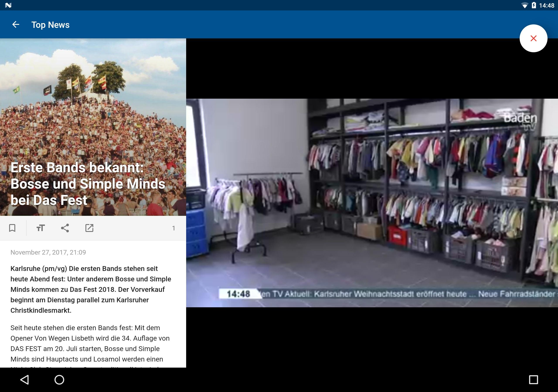The width and height of the screenshot is (558, 392).
Task: Tap the battery status icon
Action: click(534, 5)
